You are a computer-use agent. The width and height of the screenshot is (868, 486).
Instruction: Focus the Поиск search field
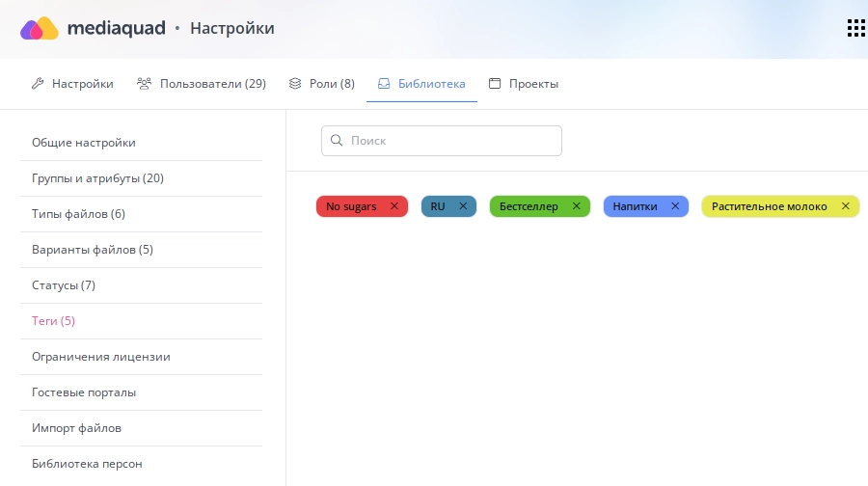pos(442,141)
